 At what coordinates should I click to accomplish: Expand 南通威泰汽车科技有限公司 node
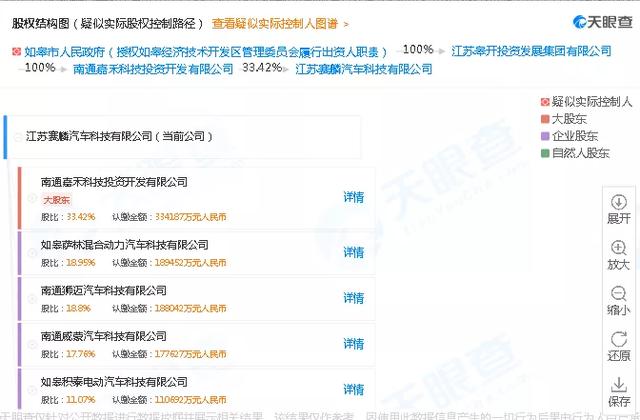pos(32,344)
